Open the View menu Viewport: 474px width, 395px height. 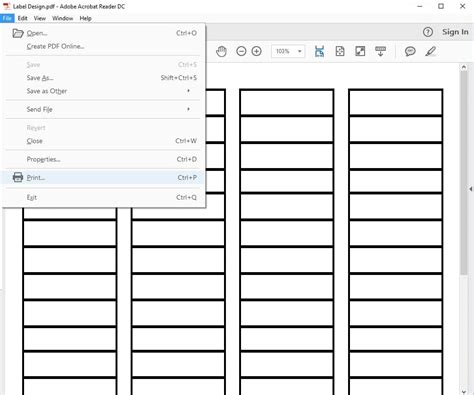tap(40, 18)
